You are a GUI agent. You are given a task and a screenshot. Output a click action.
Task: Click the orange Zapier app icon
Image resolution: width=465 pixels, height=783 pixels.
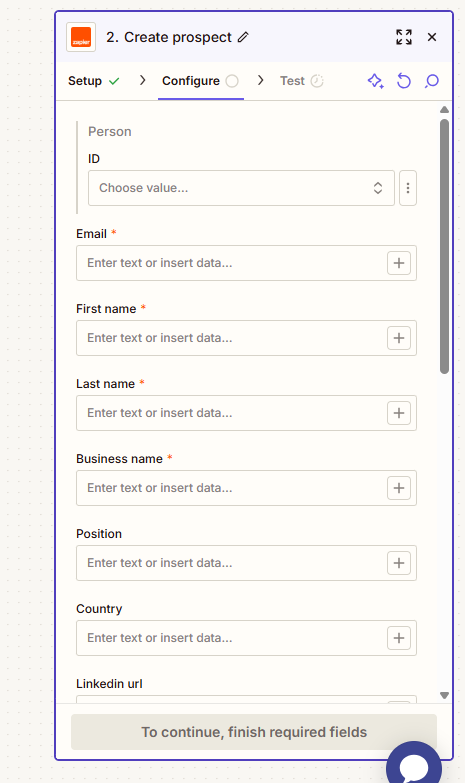[81, 37]
